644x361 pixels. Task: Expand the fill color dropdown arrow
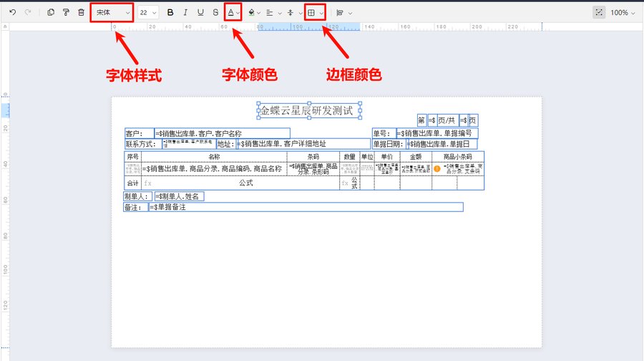point(259,13)
